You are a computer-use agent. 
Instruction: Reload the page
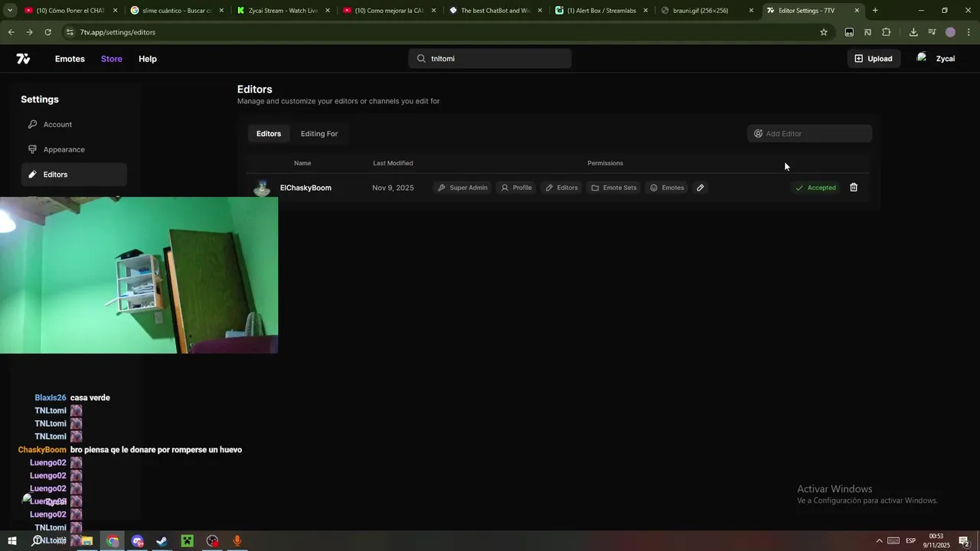tap(47, 32)
